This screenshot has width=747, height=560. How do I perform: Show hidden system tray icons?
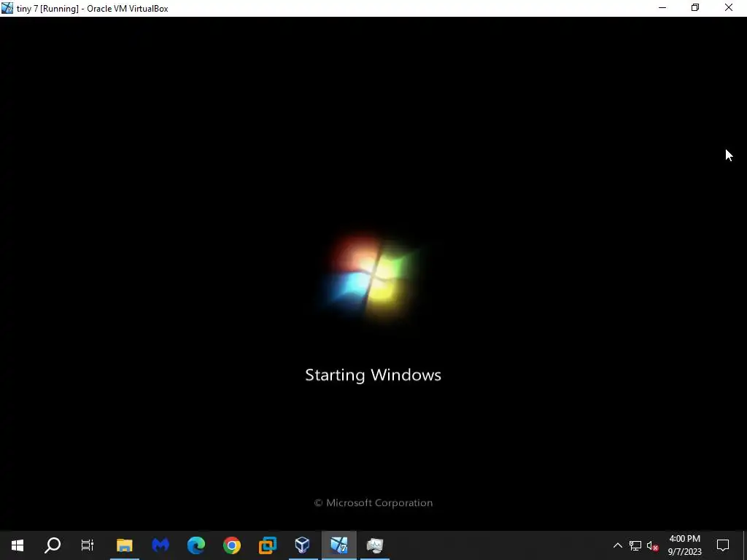point(617,545)
